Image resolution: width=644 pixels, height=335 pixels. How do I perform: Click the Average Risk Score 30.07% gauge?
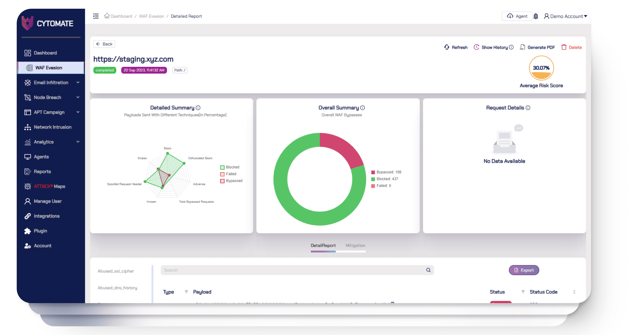coord(541,68)
